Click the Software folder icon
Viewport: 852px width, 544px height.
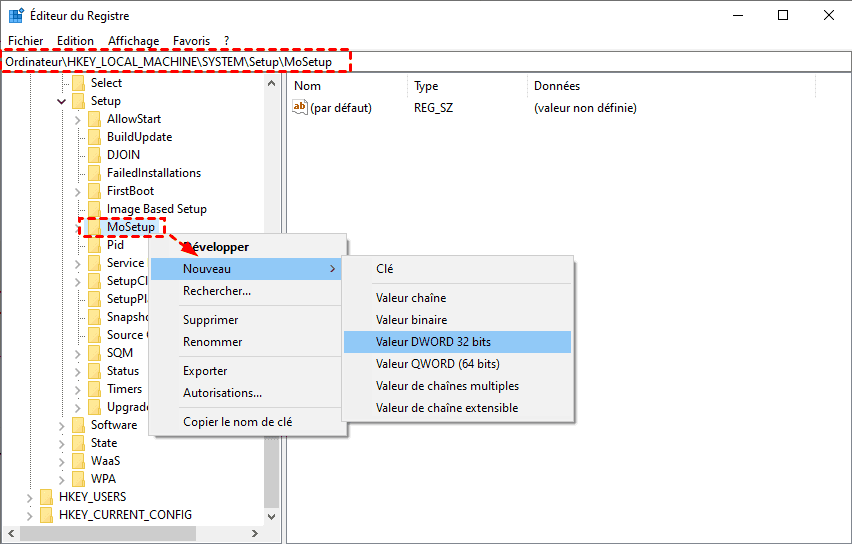coord(79,425)
